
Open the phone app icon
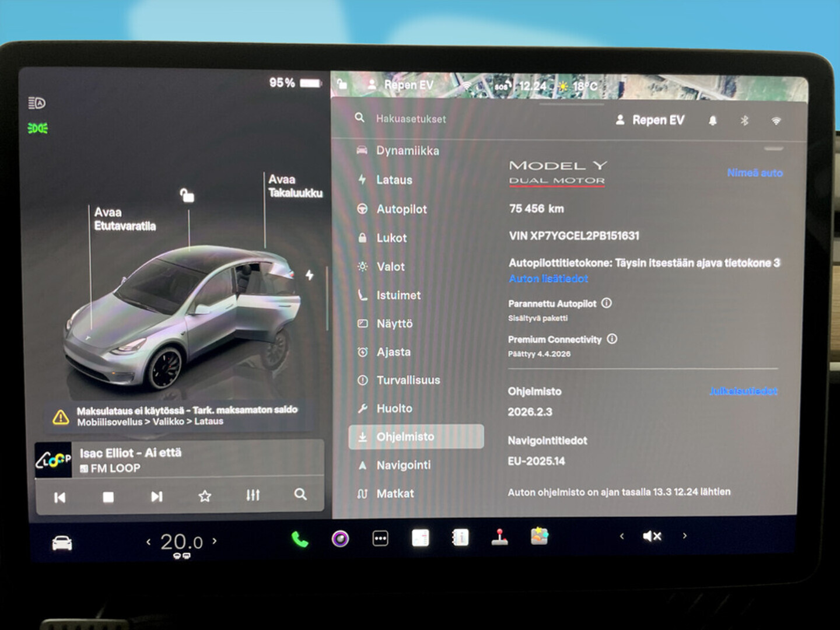point(300,539)
